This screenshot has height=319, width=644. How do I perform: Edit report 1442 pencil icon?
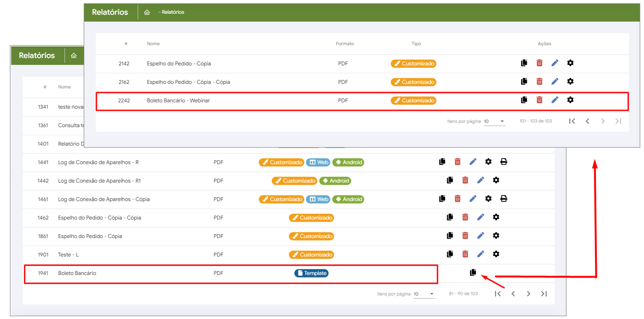click(x=481, y=180)
